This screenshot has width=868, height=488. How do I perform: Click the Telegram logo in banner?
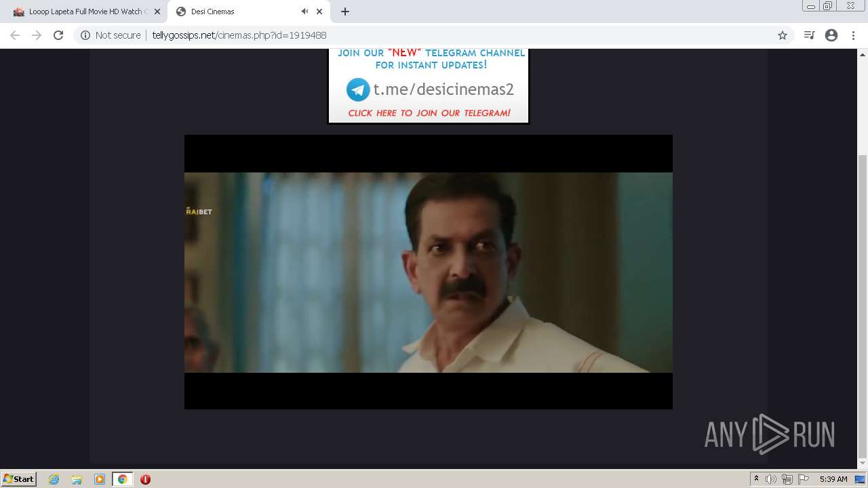(x=358, y=89)
